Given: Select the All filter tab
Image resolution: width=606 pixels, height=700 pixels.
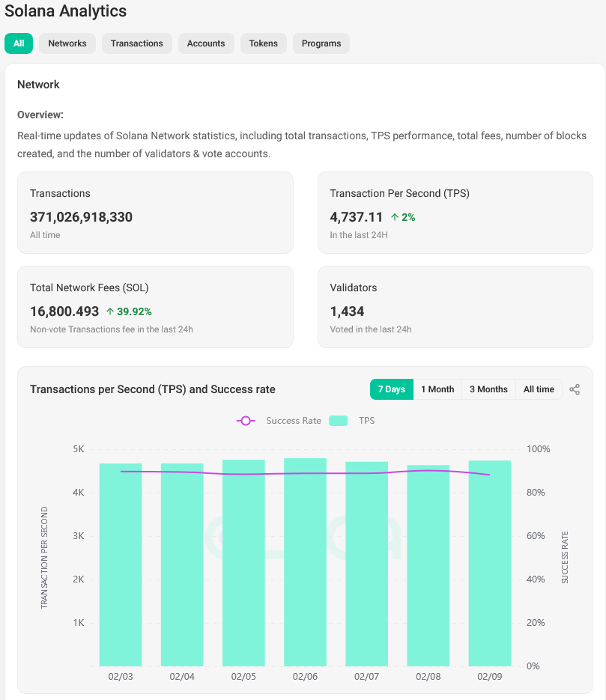Looking at the screenshot, I should click(x=19, y=43).
